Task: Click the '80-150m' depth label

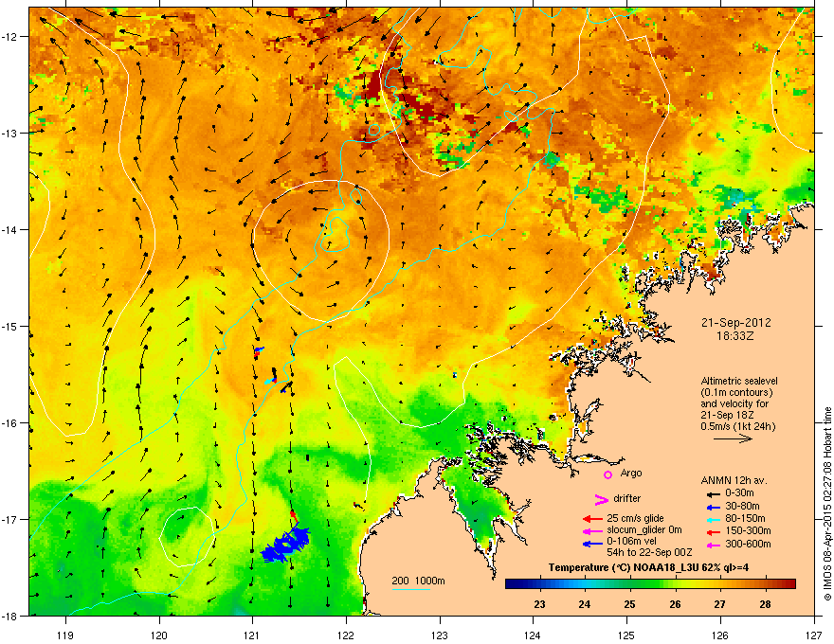Action: pos(745,518)
